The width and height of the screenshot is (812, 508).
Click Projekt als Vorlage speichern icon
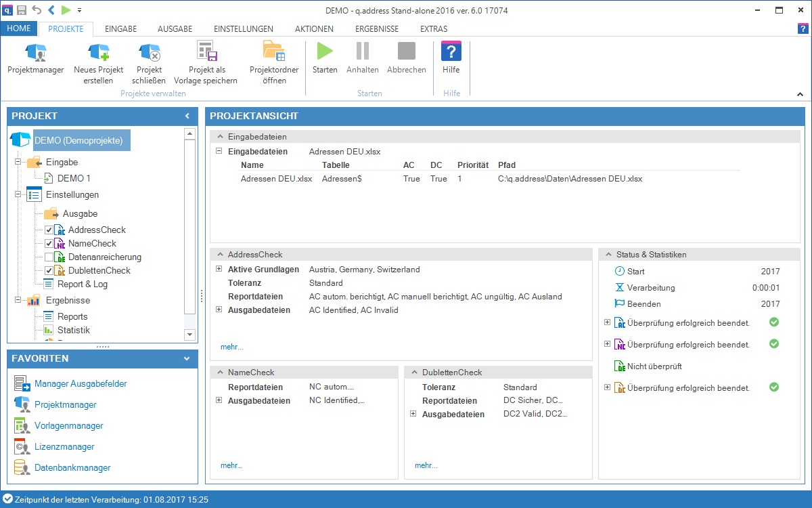(x=206, y=52)
